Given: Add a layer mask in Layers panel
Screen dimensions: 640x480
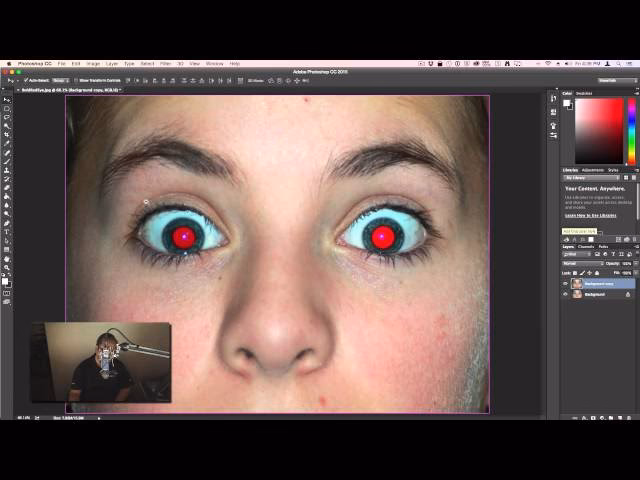Looking at the screenshot, I should 593,418.
